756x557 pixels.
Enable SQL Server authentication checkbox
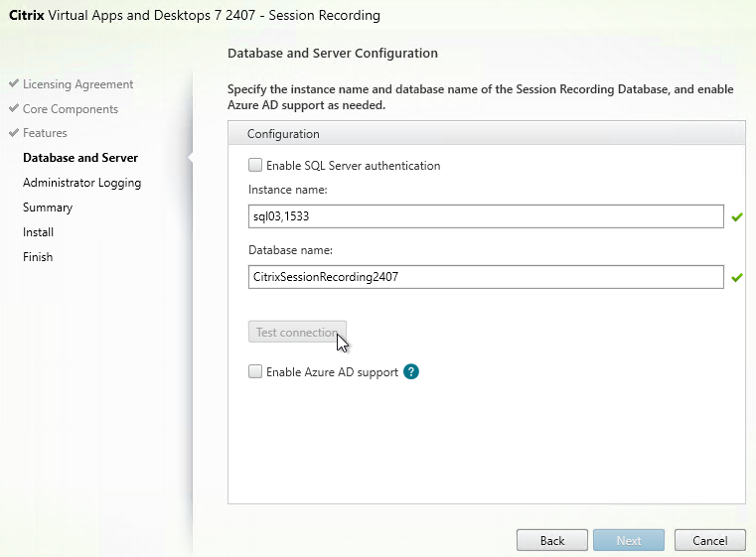point(255,165)
